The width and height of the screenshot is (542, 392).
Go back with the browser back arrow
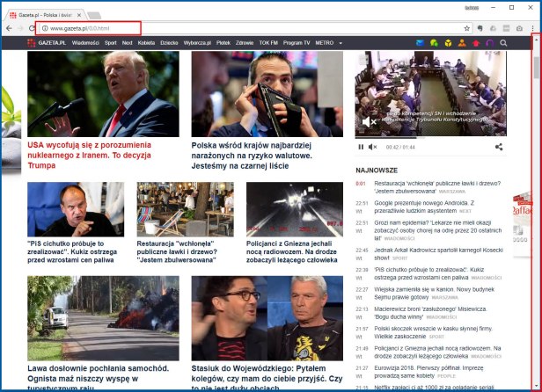10,28
